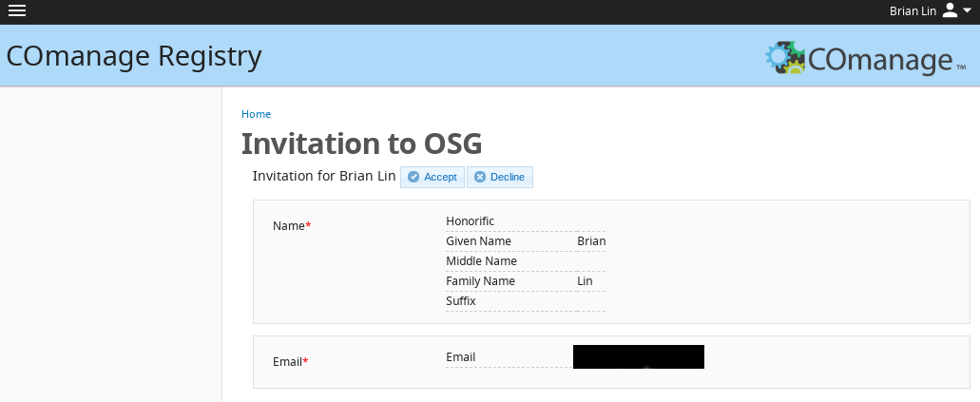Click the Brian Lin username in top bar
980x402 pixels.
(913, 11)
